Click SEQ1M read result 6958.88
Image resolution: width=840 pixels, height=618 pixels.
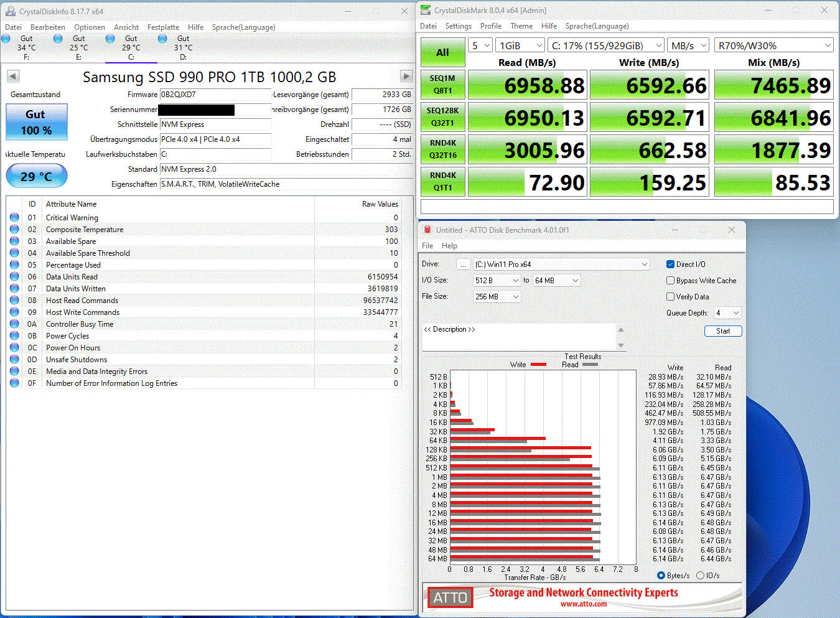(x=527, y=85)
